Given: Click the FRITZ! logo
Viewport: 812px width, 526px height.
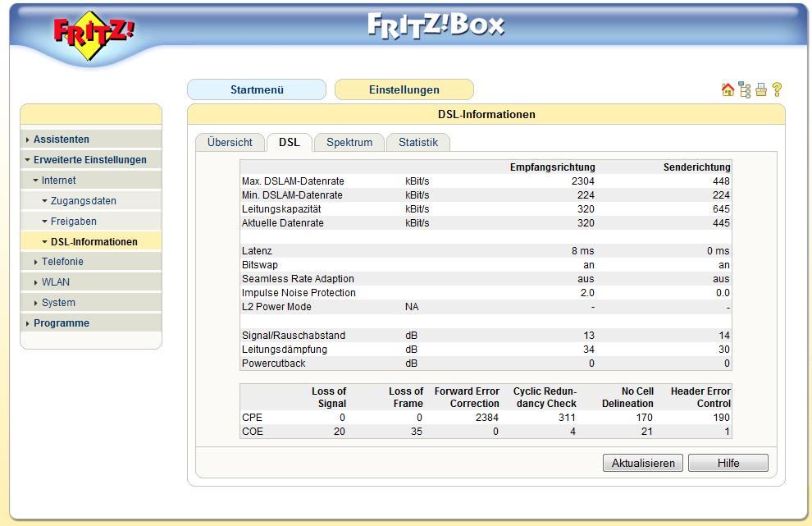Looking at the screenshot, I should [94, 35].
